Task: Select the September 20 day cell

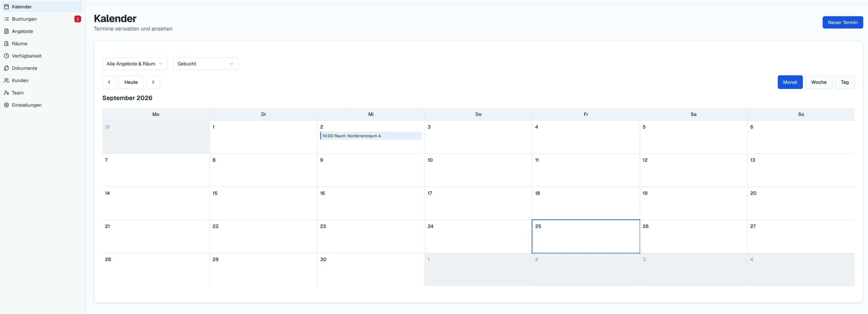Action: click(801, 203)
